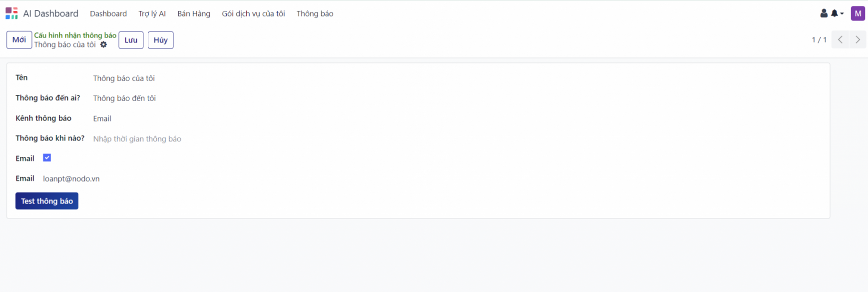Open the Bán Hàng menu
This screenshot has height=292, width=868.
point(194,13)
